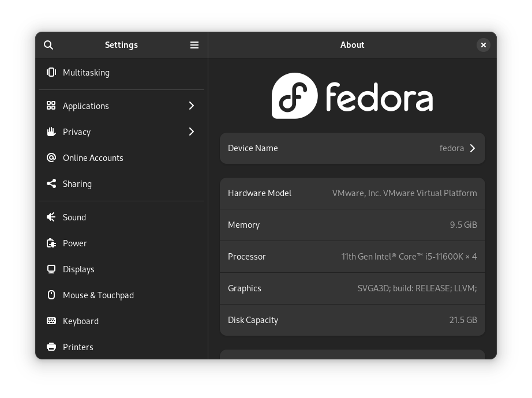Click the Processor information row
The height and width of the screenshot is (398, 532).
coord(352,257)
